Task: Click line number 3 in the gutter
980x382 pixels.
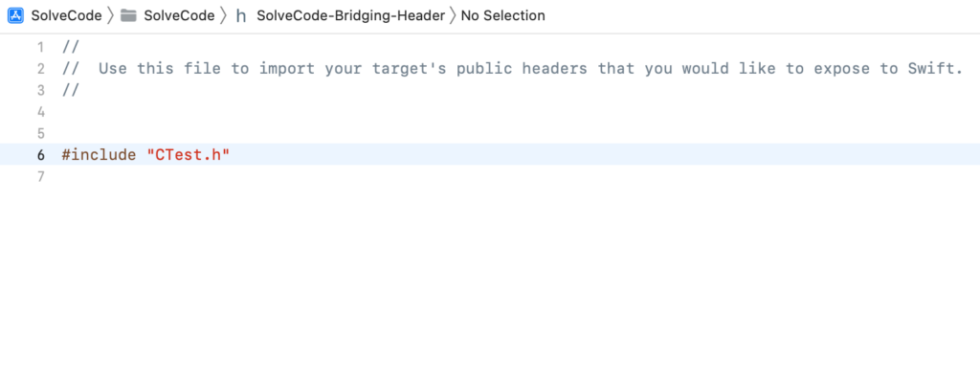Action: [41, 90]
